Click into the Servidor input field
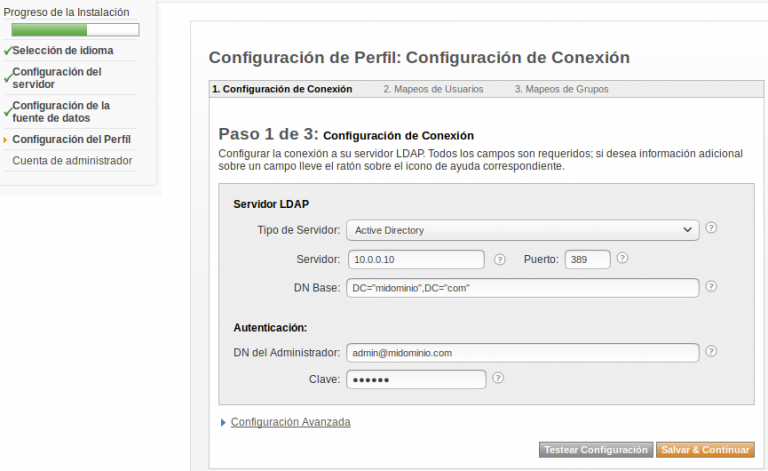Screen dimensions: 768x471 tap(416, 259)
